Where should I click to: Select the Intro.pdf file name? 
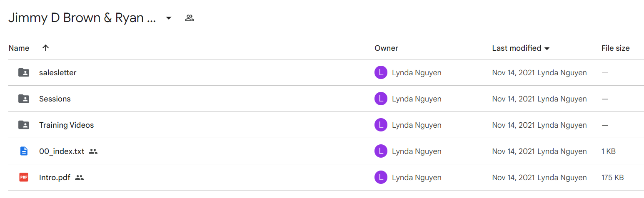point(55,178)
